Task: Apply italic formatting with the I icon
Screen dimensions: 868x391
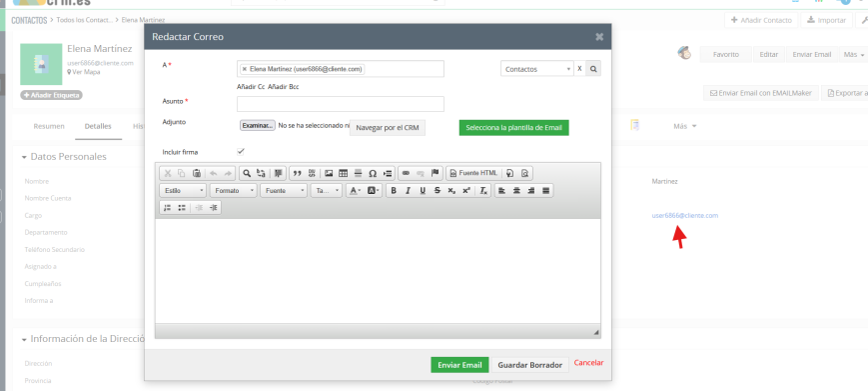Action: [x=408, y=191]
